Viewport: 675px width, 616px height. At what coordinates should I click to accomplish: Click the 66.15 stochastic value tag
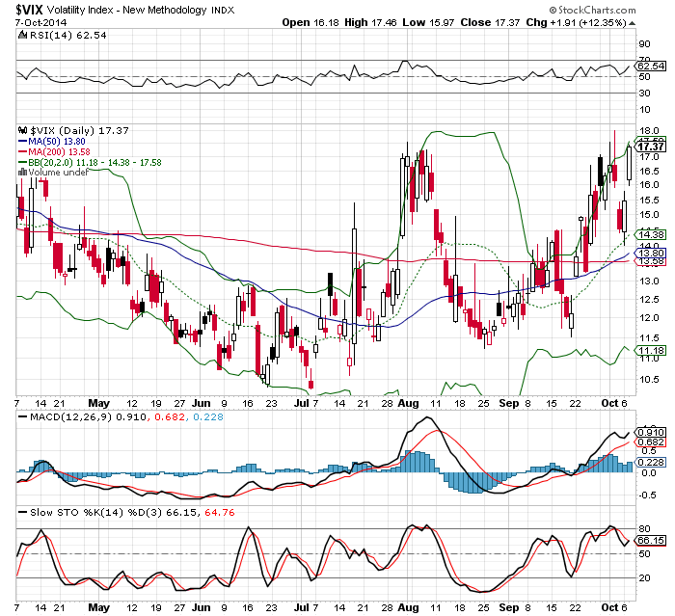point(651,540)
